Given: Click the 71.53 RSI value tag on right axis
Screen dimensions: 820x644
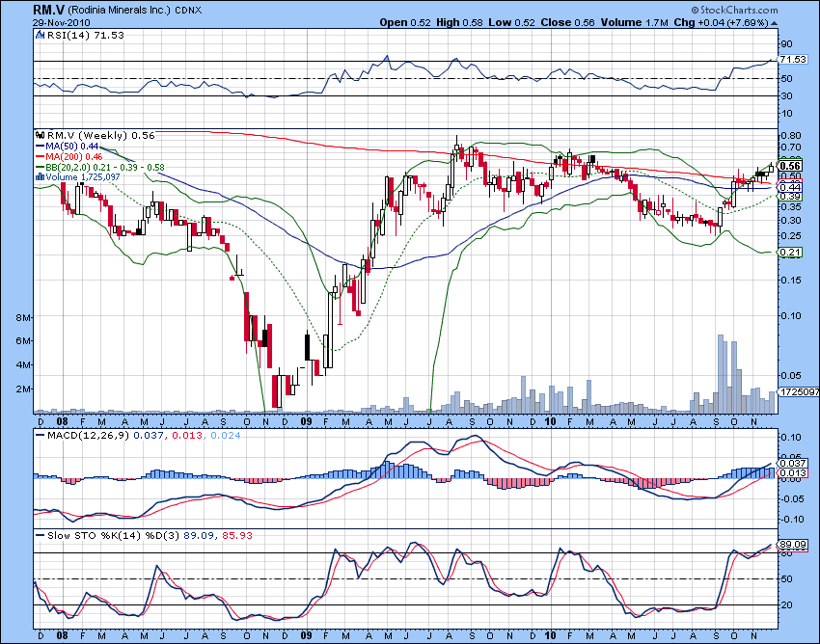Looking at the screenshot, I should pos(793,59).
